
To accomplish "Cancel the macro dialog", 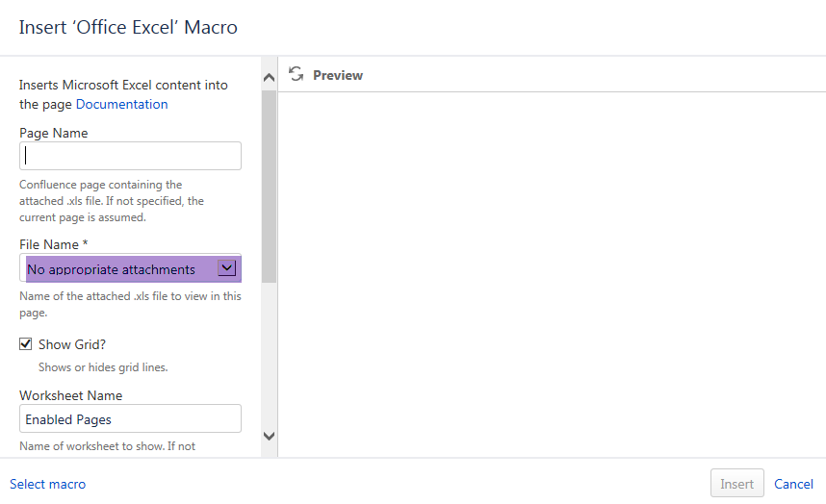I will tap(793, 484).
